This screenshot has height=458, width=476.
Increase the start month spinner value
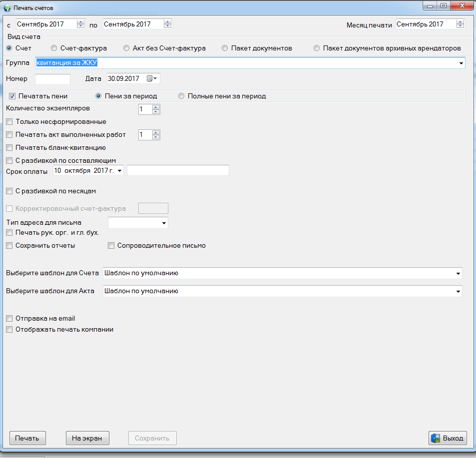(81, 22)
